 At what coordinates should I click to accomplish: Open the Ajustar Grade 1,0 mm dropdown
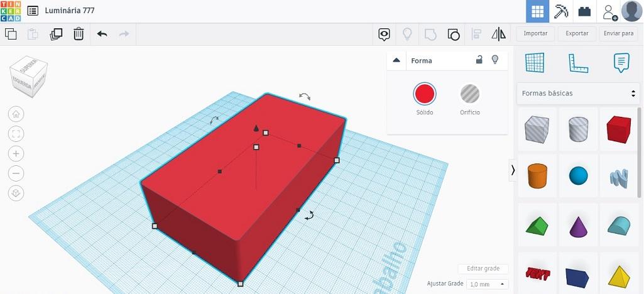[487, 284]
